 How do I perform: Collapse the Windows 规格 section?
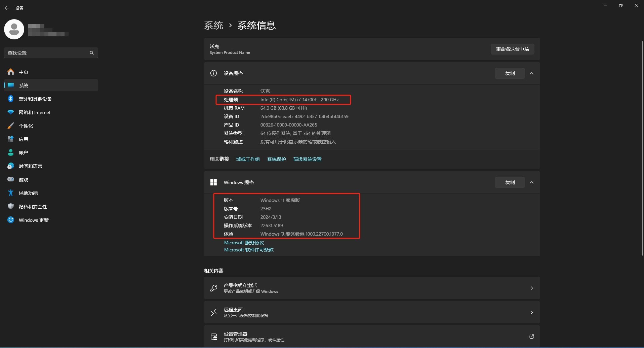point(532,182)
